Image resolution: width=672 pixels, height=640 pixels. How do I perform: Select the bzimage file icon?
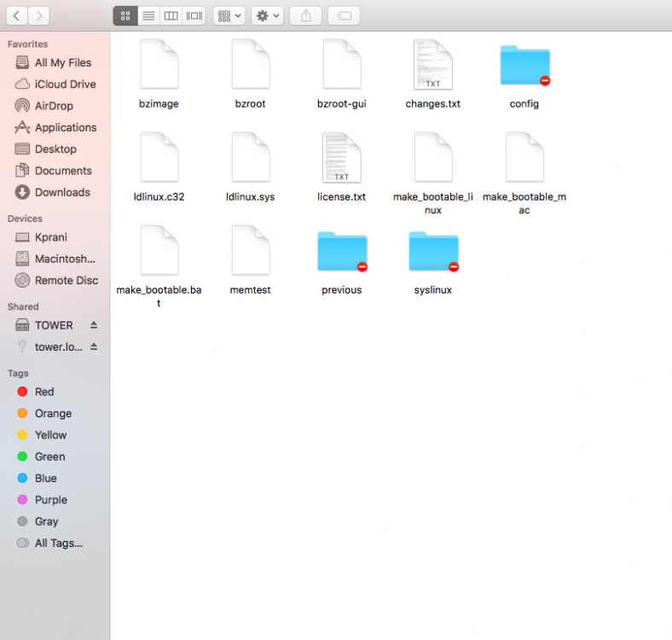click(x=159, y=64)
